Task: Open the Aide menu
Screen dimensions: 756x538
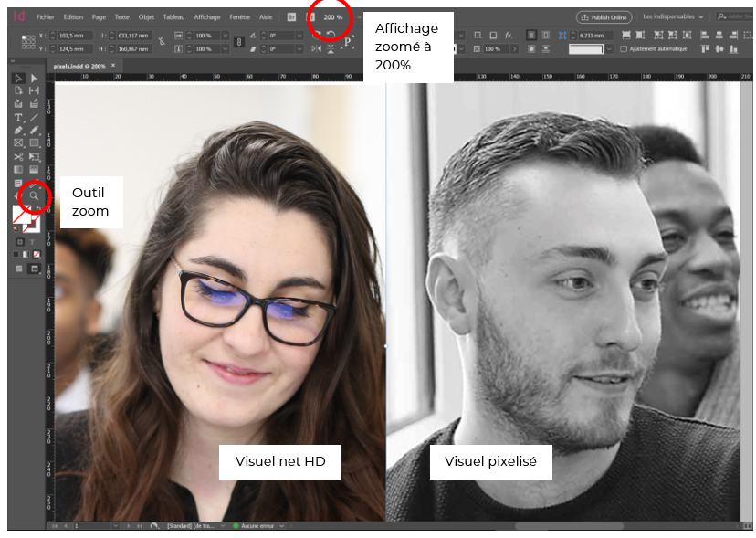Action: 266,16
